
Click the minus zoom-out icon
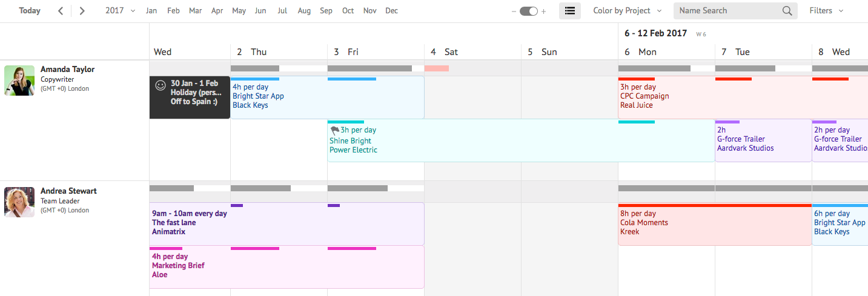[x=514, y=12]
